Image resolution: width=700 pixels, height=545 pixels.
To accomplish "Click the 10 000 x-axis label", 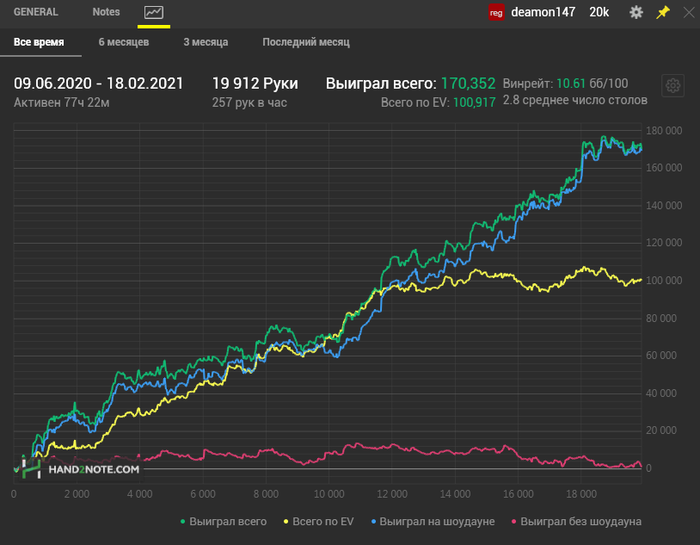I will [x=329, y=494].
